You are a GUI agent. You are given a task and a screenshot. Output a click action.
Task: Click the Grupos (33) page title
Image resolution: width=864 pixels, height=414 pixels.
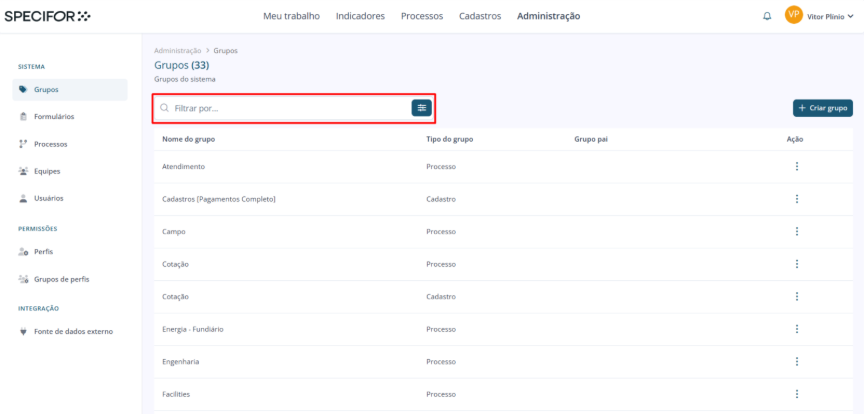pos(182,66)
